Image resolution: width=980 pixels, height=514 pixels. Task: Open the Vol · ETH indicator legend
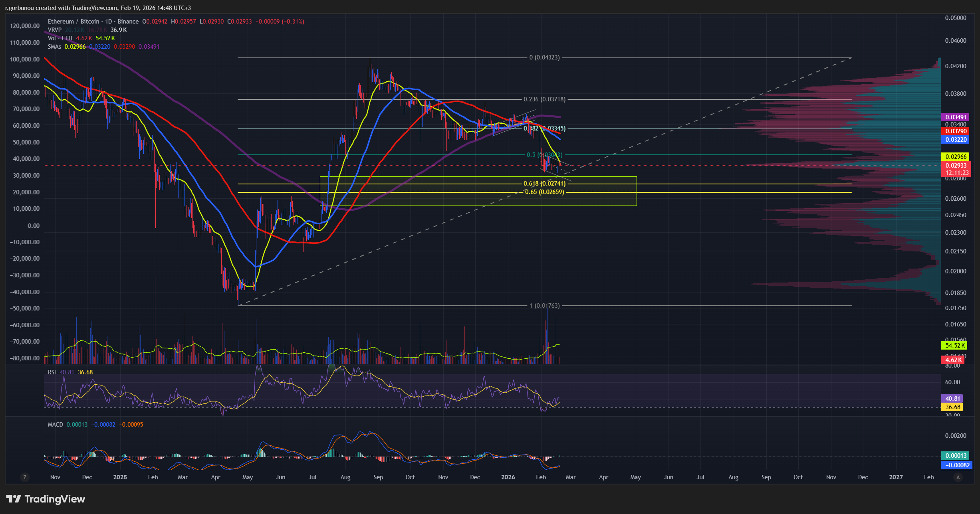60,38
